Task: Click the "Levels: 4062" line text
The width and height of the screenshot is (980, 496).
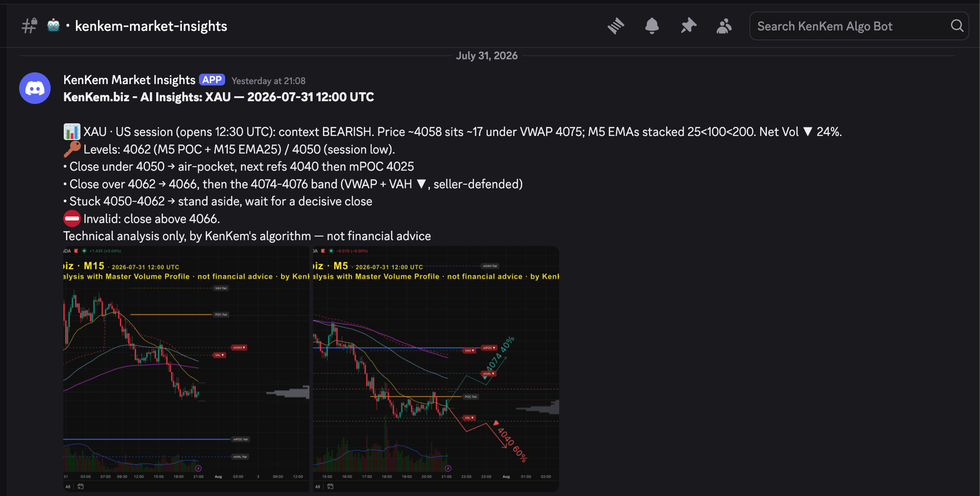Action: 239,149
